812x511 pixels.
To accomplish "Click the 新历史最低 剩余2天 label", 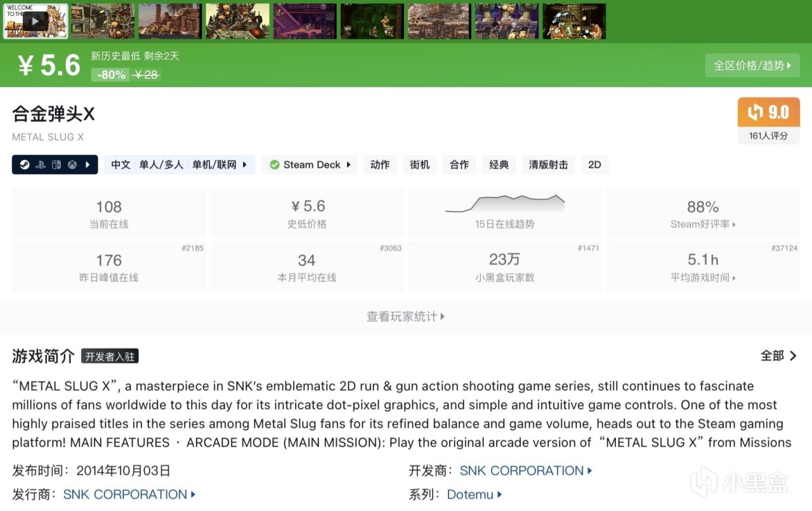I will tap(135, 56).
